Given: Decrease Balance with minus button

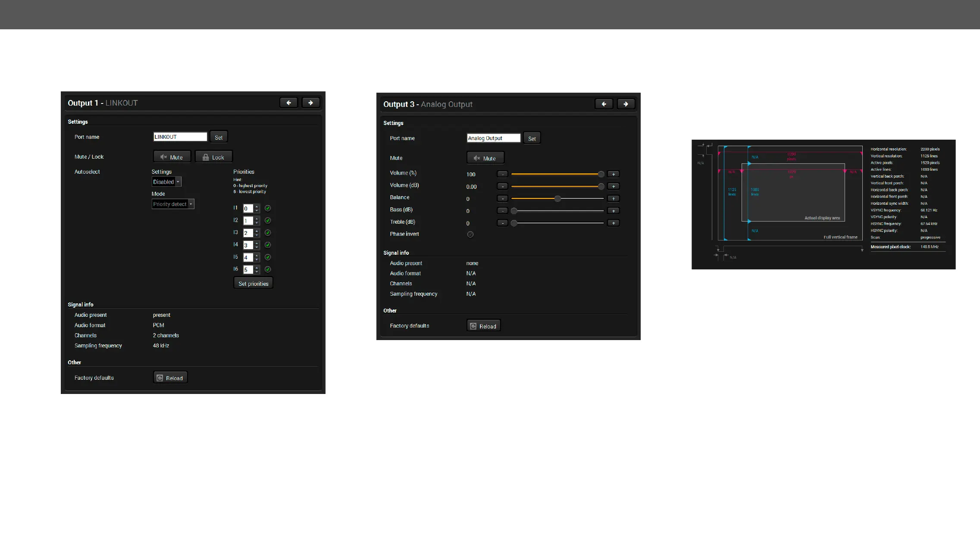Looking at the screenshot, I should click(502, 199).
